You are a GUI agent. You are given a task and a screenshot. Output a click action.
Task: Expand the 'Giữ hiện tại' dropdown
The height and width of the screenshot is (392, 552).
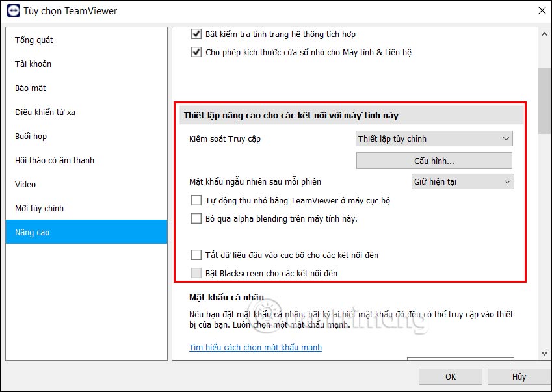click(462, 181)
